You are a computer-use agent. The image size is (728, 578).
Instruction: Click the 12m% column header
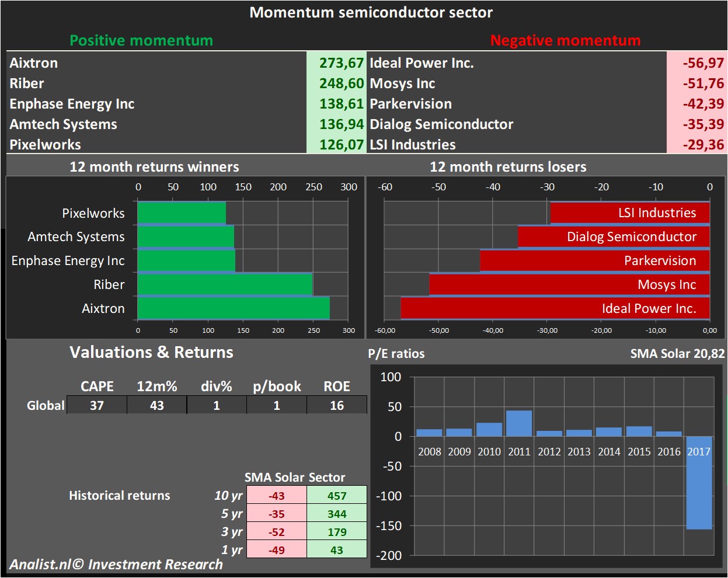[156, 387]
